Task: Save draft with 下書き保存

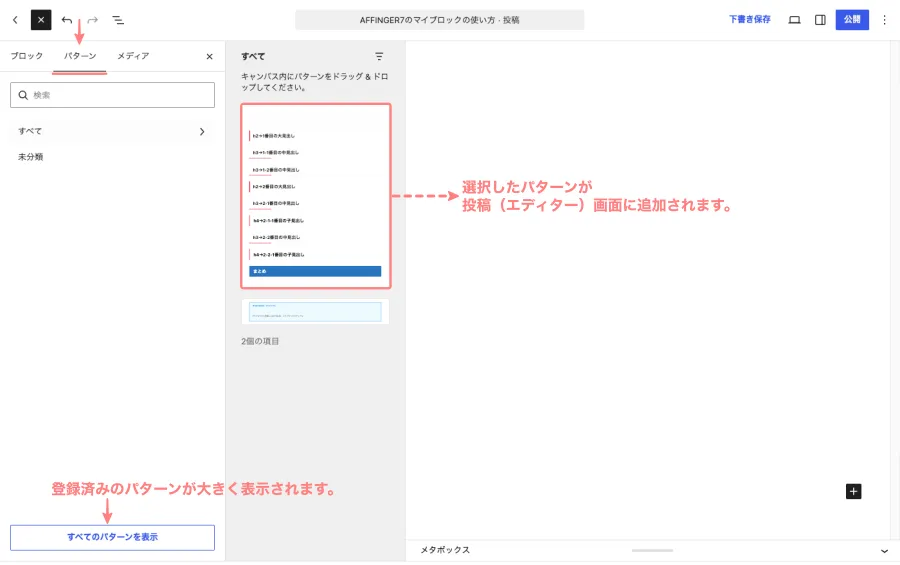Action: [x=750, y=20]
